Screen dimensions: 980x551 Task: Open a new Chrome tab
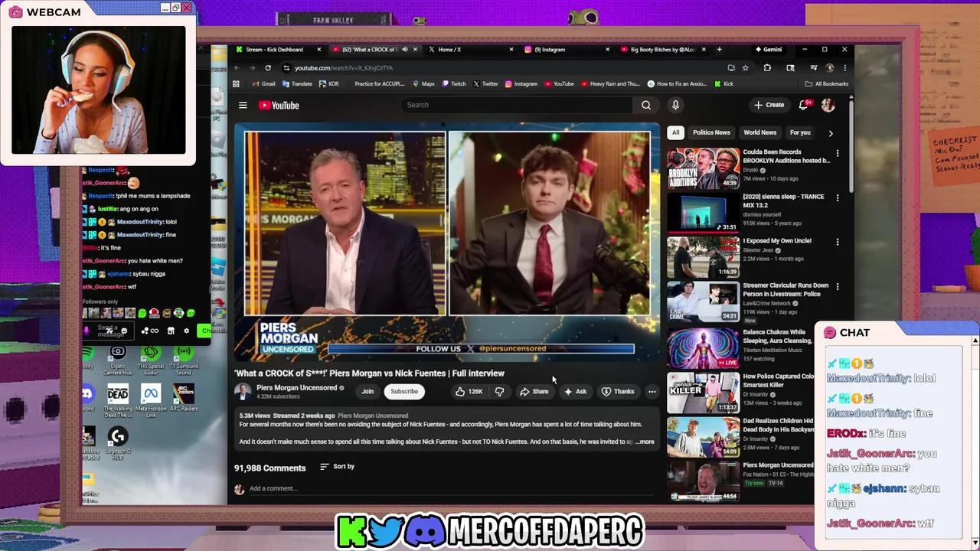(x=719, y=50)
